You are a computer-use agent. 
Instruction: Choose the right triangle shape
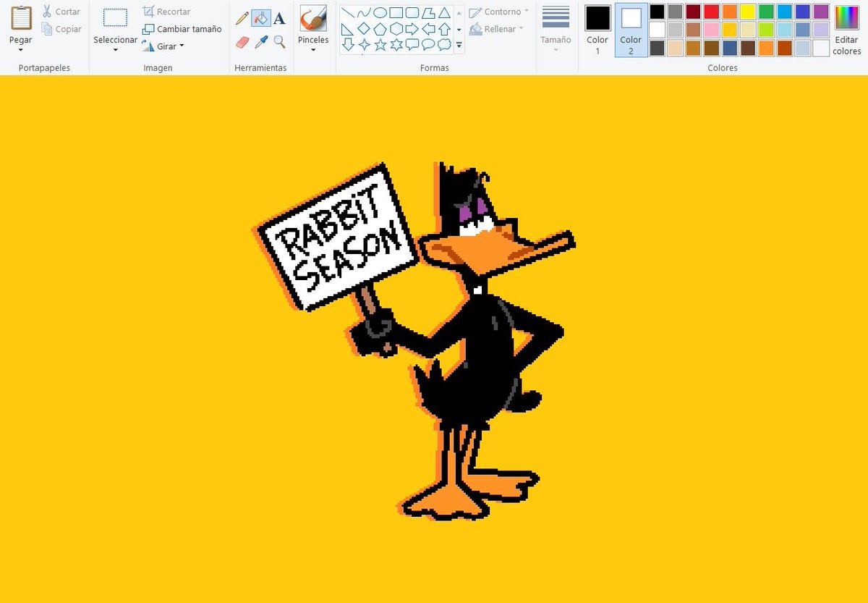click(x=349, y=29)
